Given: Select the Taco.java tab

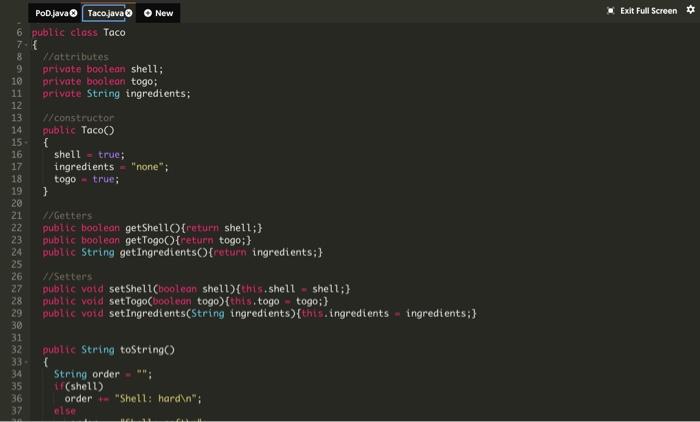Looking at the screenshot, I should click(x=105, y=13).
